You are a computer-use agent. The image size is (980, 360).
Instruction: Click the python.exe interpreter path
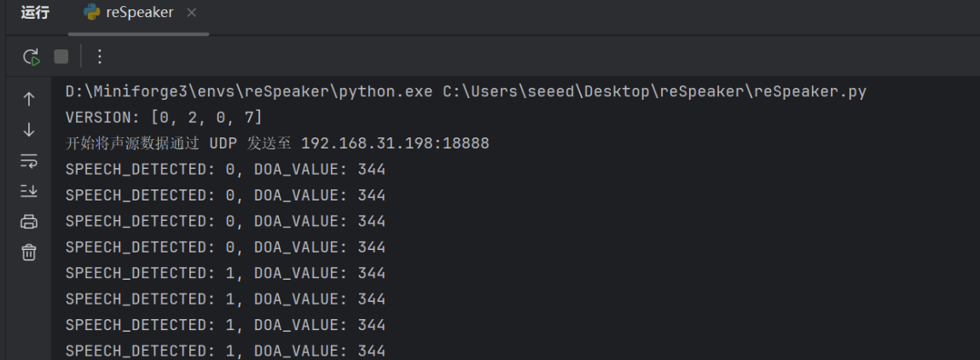[249, 91]
